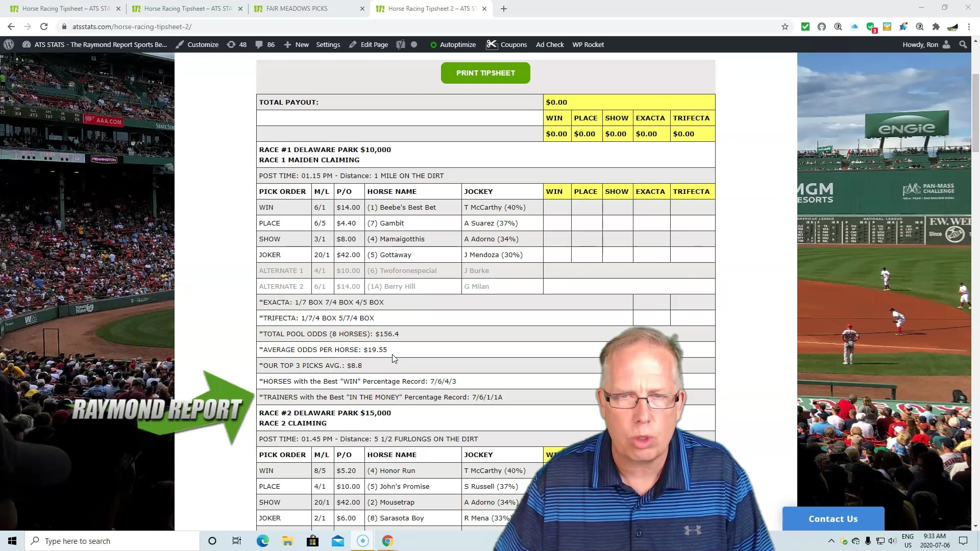The height and width of the screenshot is (551, 980).
Task: Open Settings in the admin bar
Action: click(328, 44)
